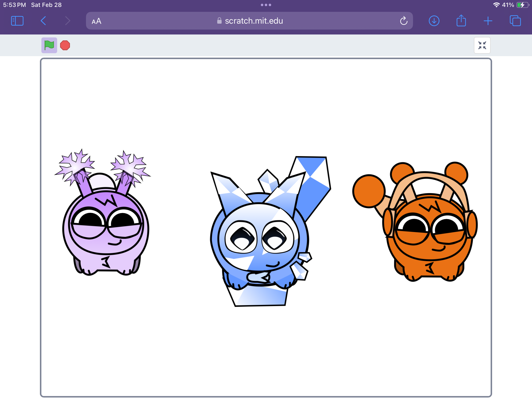This screenshot has height=399, width=532.
Task: Click the green flag to start project
Action: [x=49, y=45]
